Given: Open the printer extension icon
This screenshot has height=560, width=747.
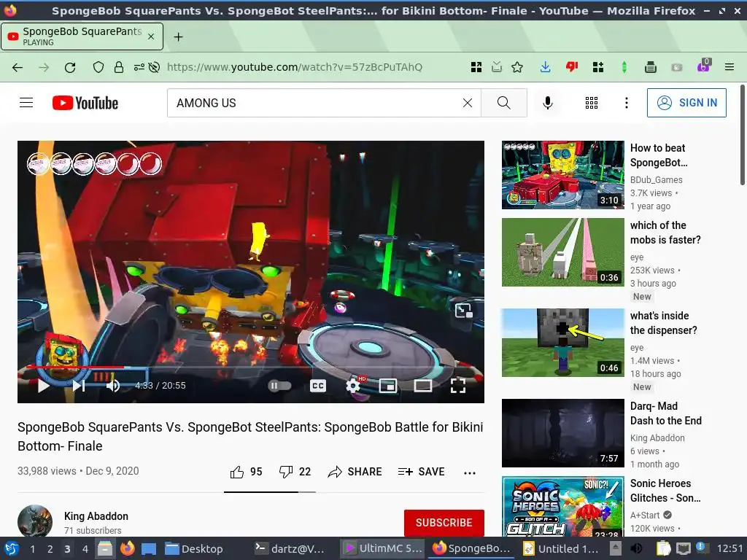Looking at the screenshot, I should [650, 67].
